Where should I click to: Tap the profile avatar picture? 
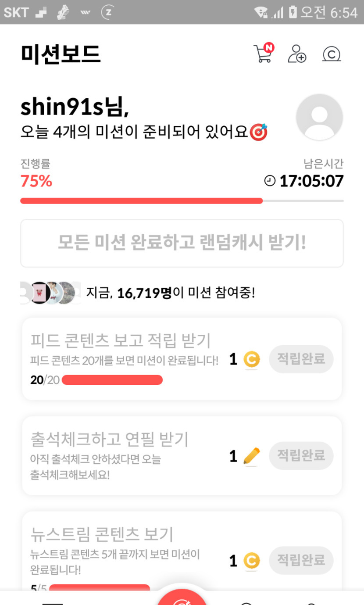tap(319, 117)
